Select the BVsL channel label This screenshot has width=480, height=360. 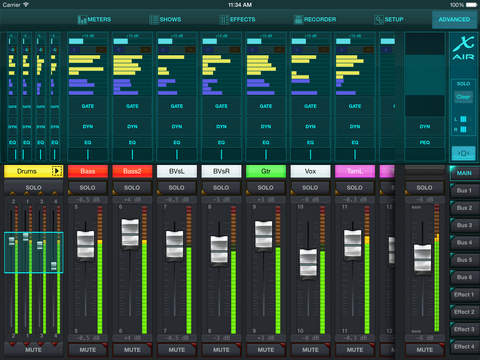(177, 171)
